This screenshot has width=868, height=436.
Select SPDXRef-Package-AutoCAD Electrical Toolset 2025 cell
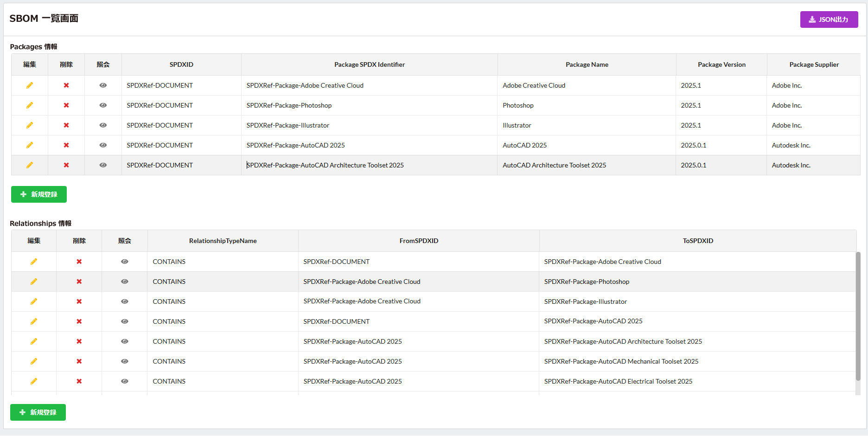(698, 381)
